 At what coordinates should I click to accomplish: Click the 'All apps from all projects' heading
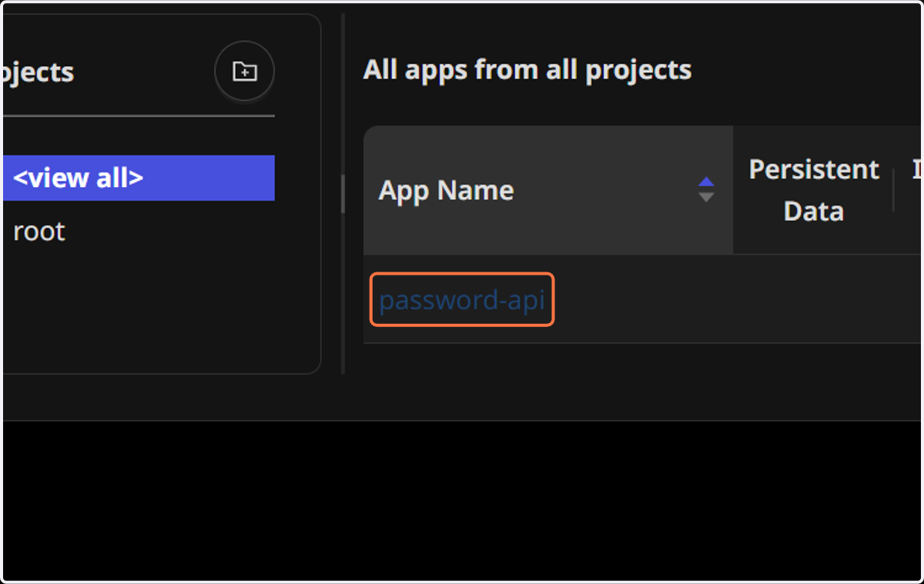527,69
